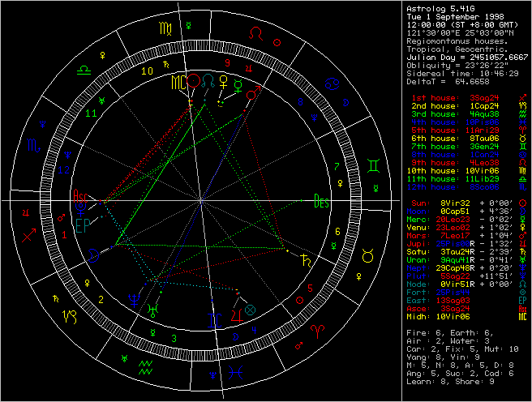Select the blue Cancer glyph on the outer ring
This screenshot has height=402, width=532.
(x=330, y=83)
